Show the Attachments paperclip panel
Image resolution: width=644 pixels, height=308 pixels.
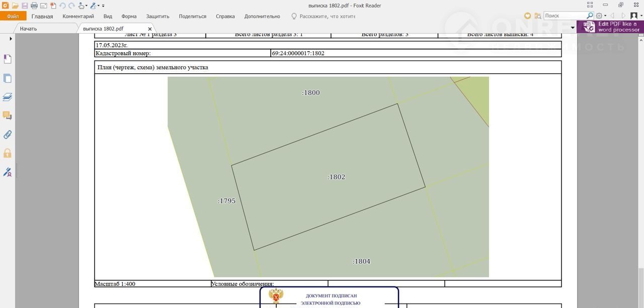coord(8,135)
